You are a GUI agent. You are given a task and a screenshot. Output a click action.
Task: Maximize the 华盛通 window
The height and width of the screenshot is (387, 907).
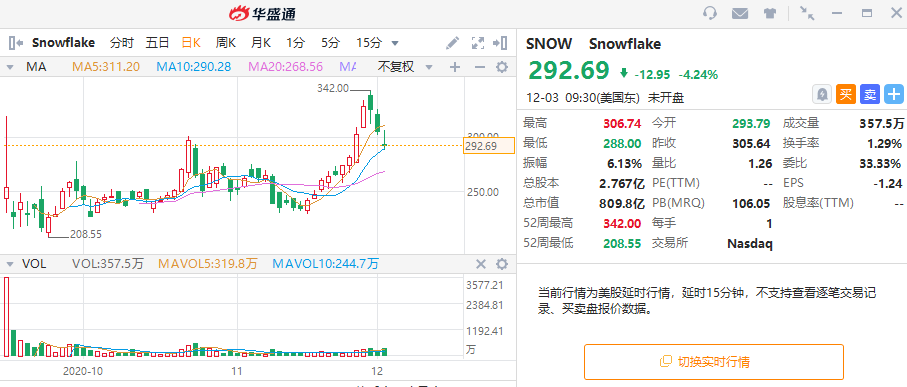point(867,13)
